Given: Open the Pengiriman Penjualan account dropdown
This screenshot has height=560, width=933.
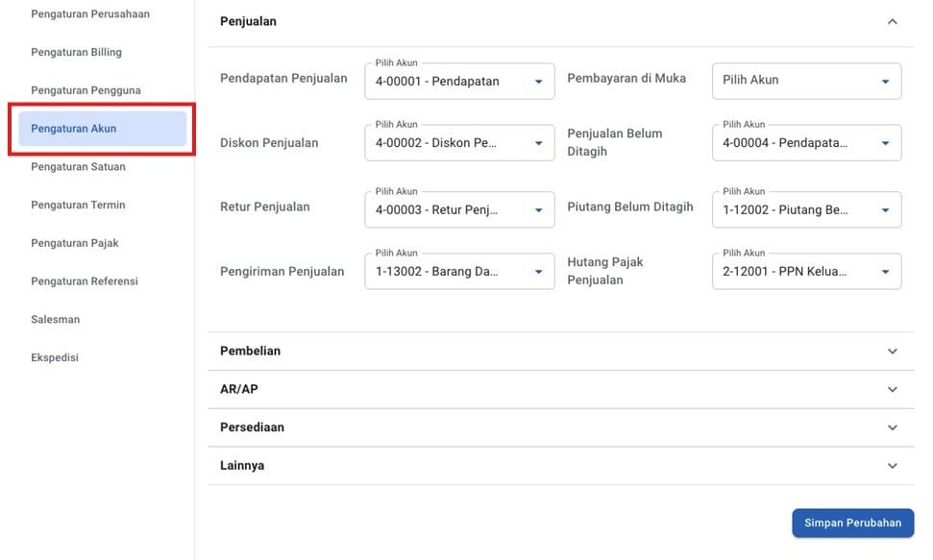Looking at the screenshot, I should pos(459,272).
